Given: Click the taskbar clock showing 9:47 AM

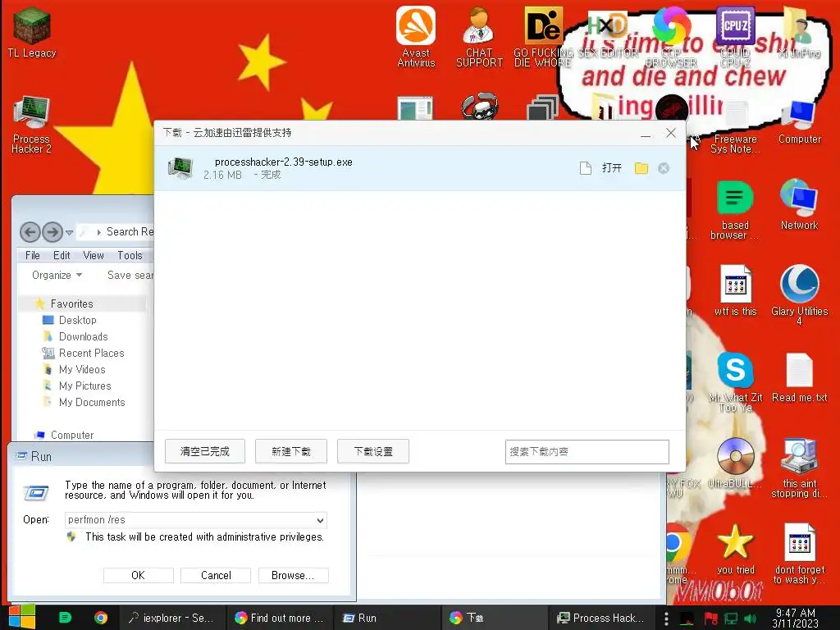Looking at the screenshot, I should (x=795, y=618).
